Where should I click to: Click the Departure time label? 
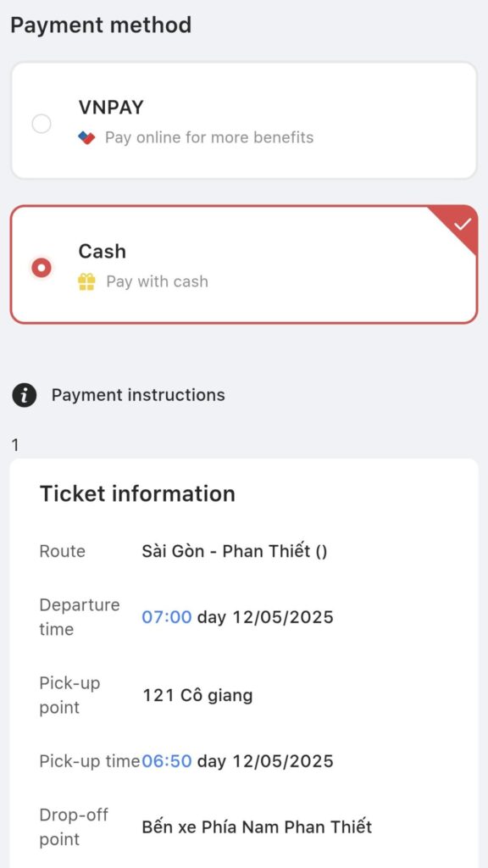point(79,617)
